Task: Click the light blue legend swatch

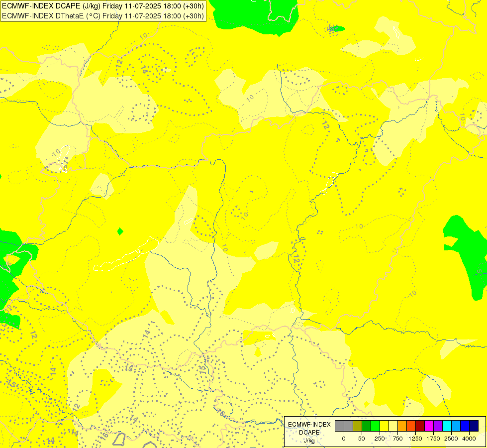Action: click(456, 426)
